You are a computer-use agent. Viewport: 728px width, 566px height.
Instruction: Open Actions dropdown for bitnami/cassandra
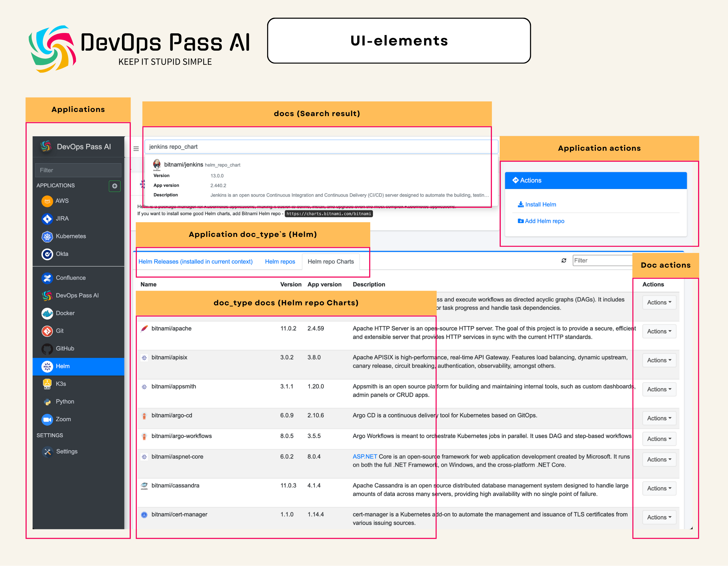click(x=659, y=488)
